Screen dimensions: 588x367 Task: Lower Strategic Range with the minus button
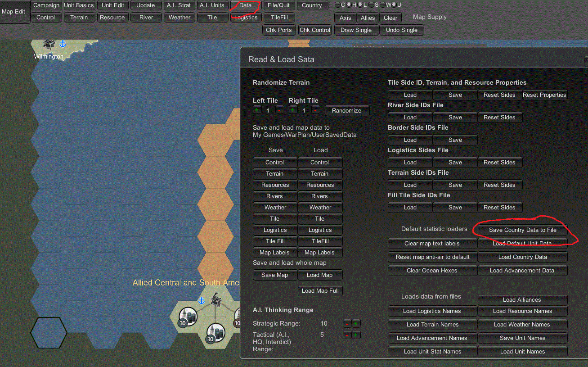pos(347,323)
